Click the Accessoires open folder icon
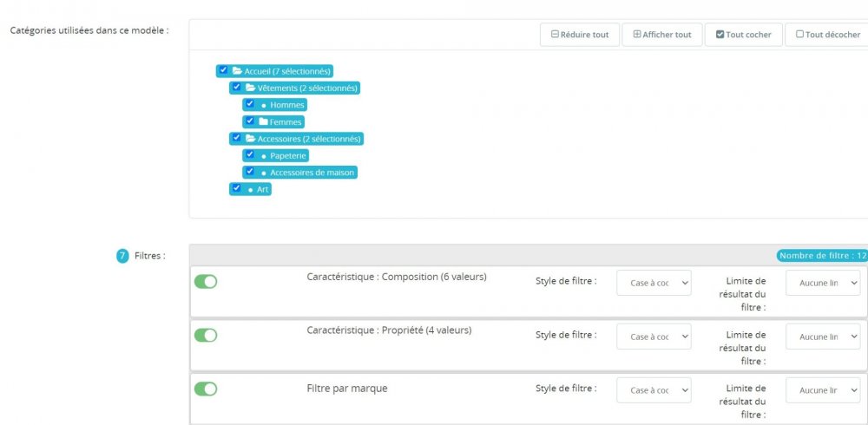The height and width of the screenshot is (425, 868). coord(250,139)
